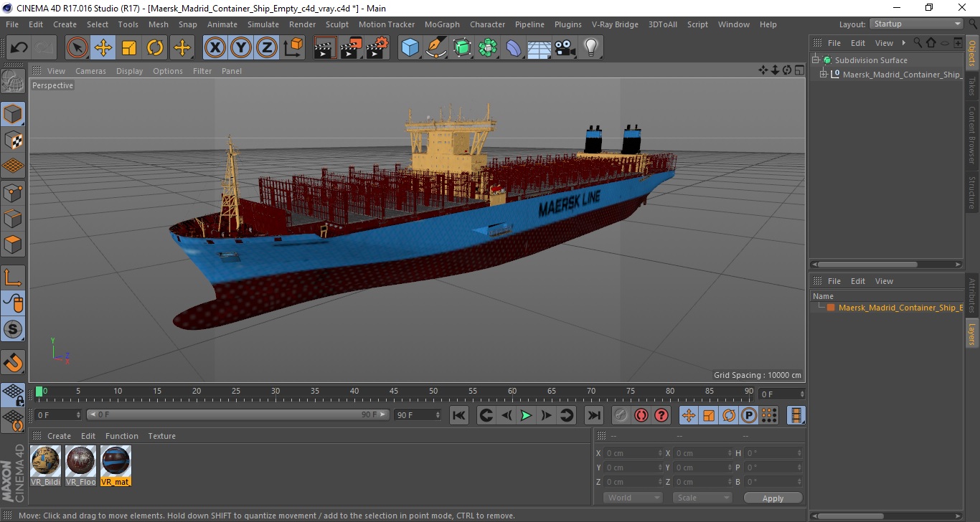Click the Undo arrow icon
Viewport: 980px width, 522px height.
(19, 48)
